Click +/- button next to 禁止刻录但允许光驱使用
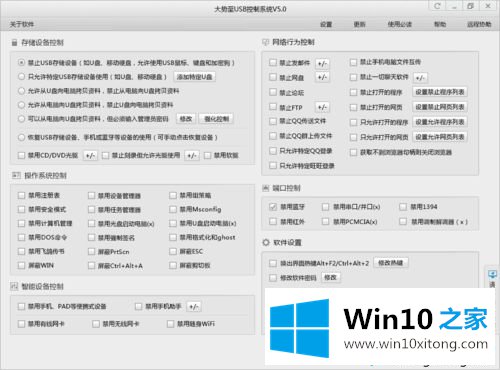Viewport: 500px width, 370px height. click(192, 156)
